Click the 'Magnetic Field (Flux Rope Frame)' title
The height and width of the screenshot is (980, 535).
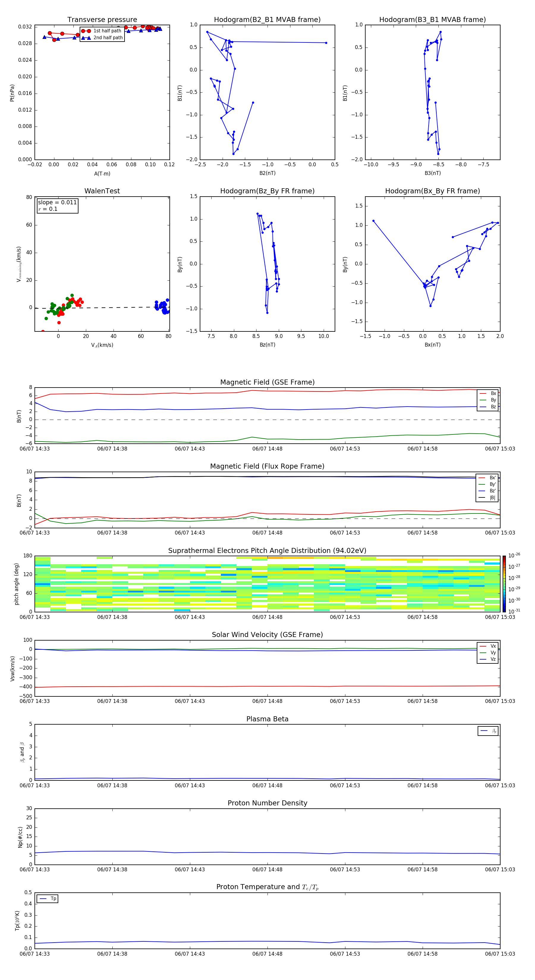pos(267,467)
